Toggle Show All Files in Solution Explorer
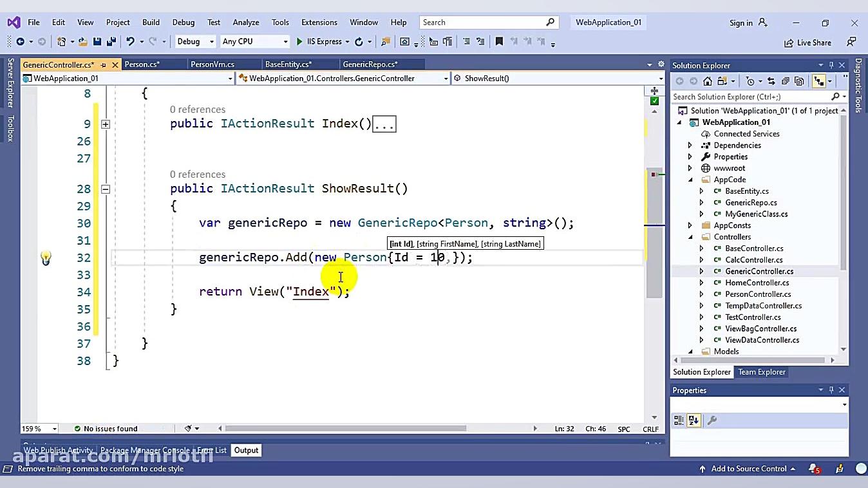This screenshot has width=868, height=488. pyautogui.click(x=800, y=81)
